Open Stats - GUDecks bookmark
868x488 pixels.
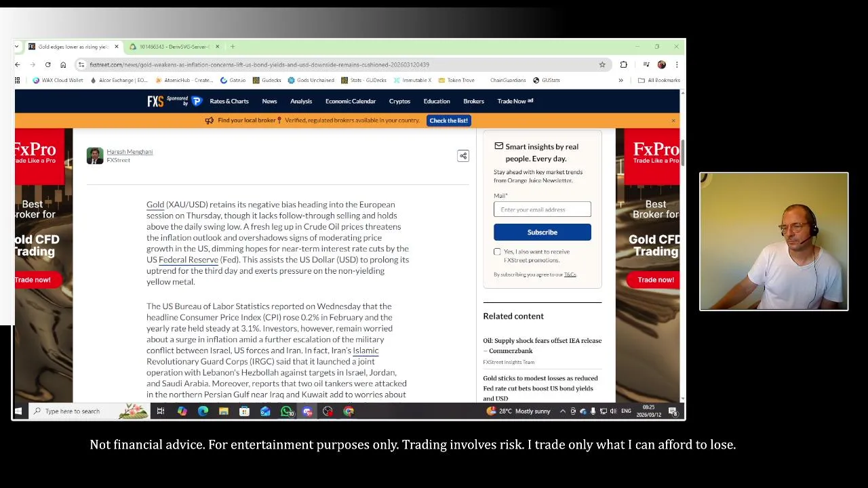click(364, 80)
